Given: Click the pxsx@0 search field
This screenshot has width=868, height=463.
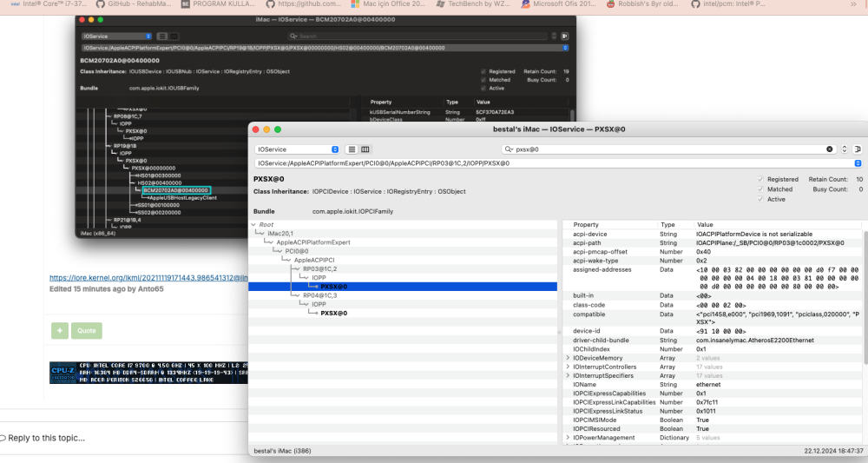Looking at the screenshot, I should [670, 149].
